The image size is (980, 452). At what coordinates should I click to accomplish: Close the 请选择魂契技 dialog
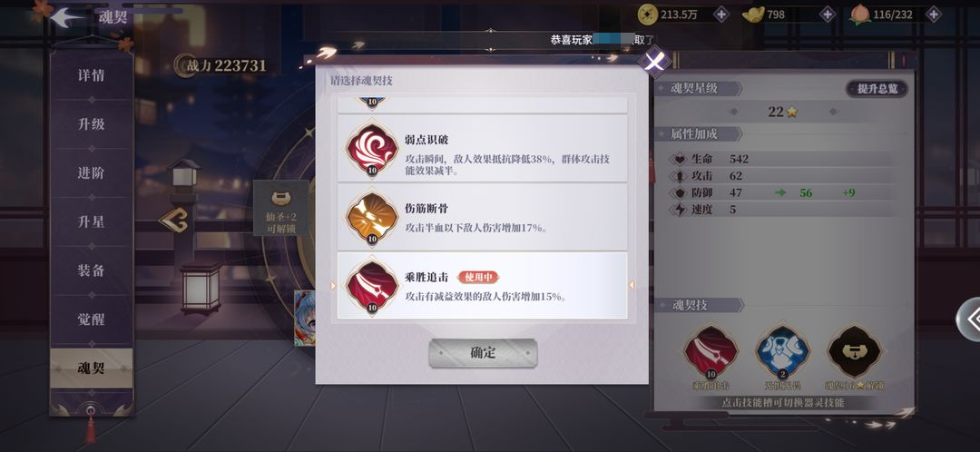pos(654,62)
